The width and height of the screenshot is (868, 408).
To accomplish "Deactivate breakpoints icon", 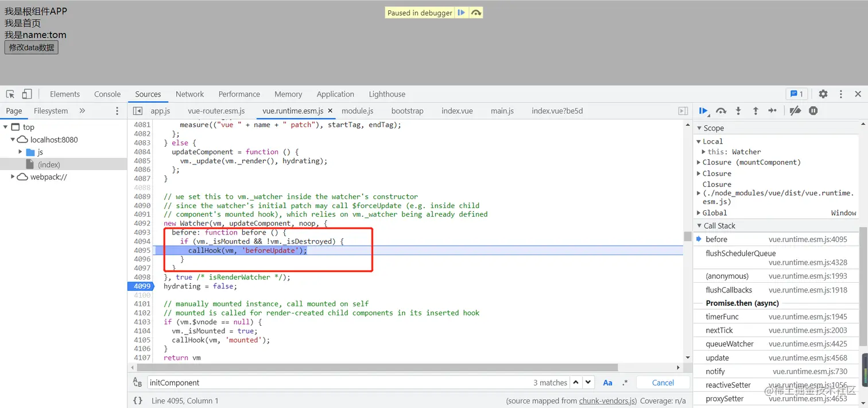I will pos(795,111).
